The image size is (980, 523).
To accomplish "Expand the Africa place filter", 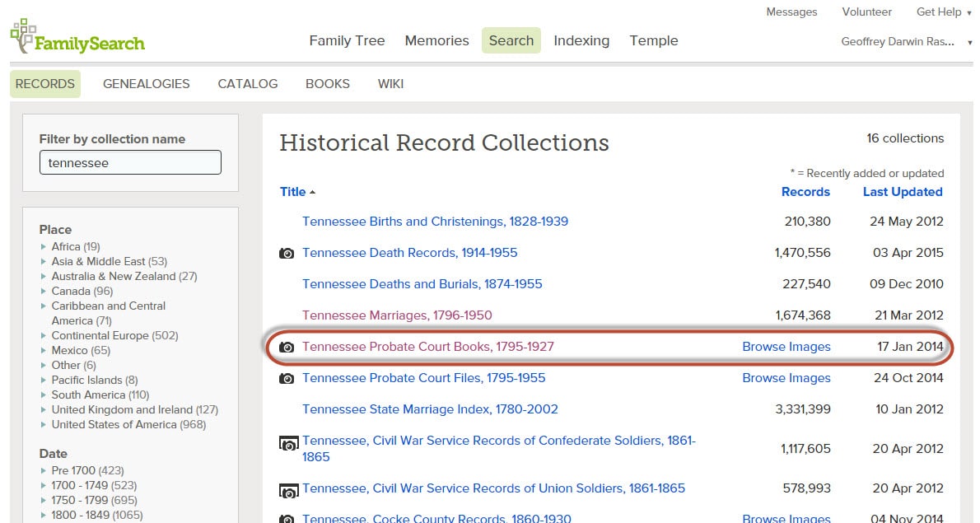I will (43, 247).
